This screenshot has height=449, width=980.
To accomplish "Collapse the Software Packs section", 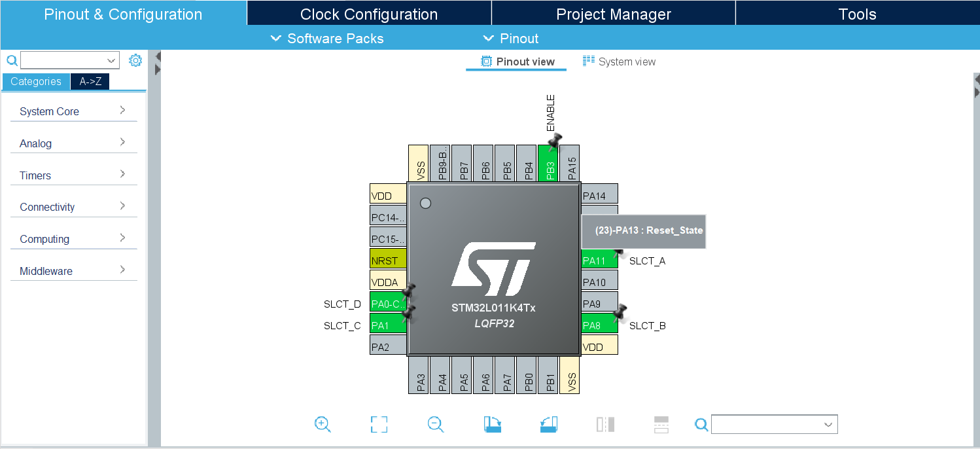I will coord(326,39).
